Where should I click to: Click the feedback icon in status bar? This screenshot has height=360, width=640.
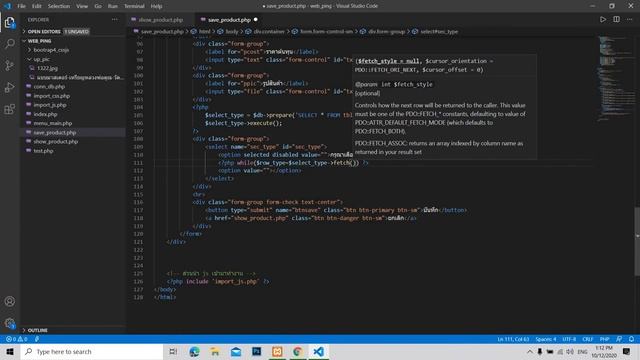pos(619,339)
